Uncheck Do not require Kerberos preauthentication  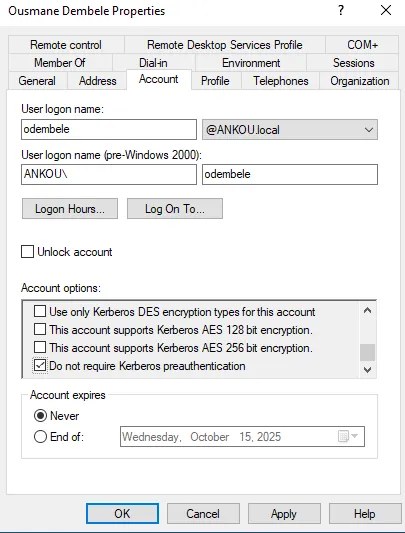point(40,365)
